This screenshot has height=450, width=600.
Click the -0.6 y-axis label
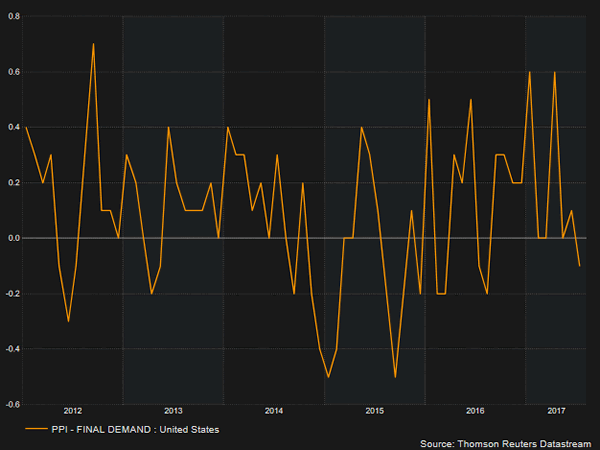(x=10, y=404)
